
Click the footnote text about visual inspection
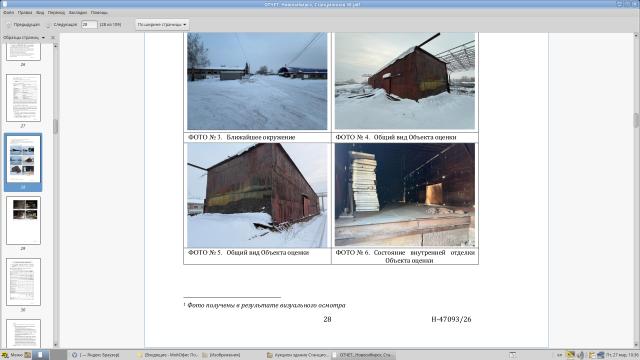(264, 305)
